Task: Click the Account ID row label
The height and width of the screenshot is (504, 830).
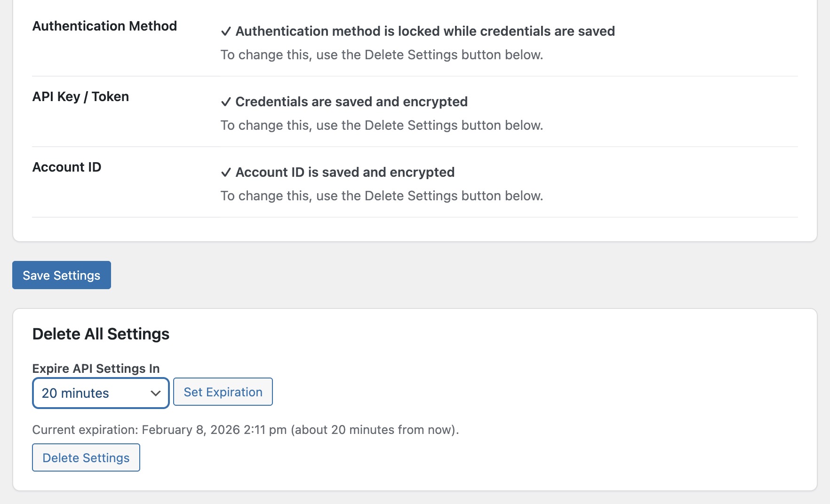Action: pyautogui.click(x=67, y=167)
